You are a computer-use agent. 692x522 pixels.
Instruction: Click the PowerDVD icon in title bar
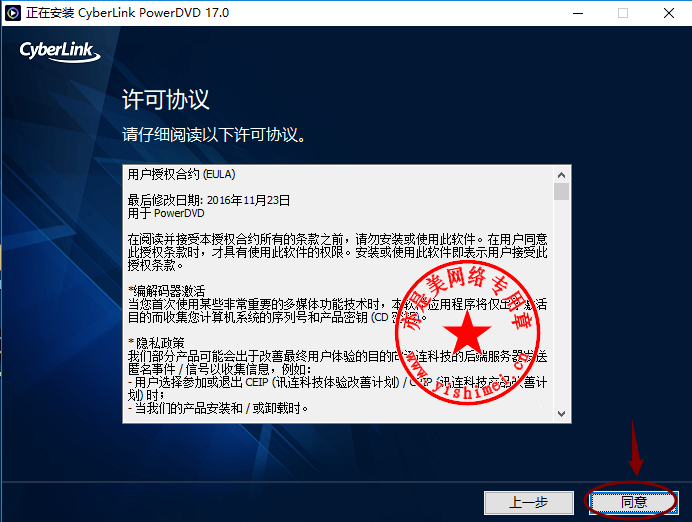(x=13, y=13)
